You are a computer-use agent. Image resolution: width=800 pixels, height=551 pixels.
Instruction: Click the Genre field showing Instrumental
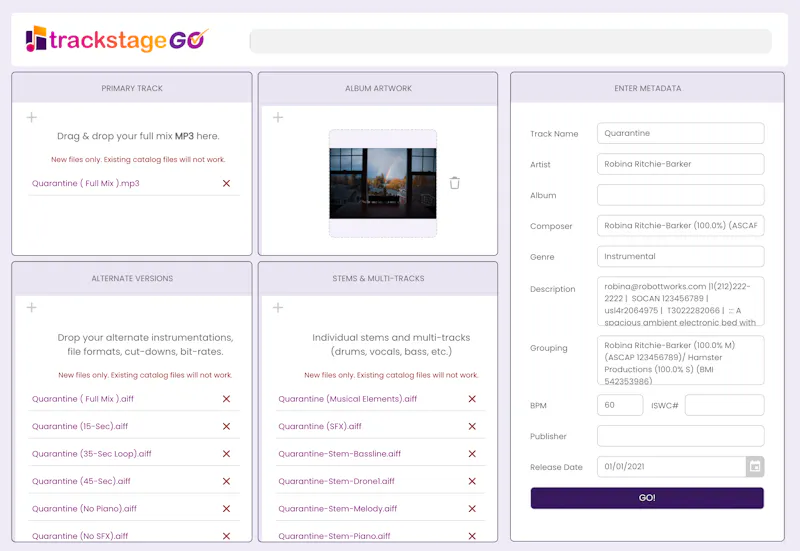click(681, 256)
